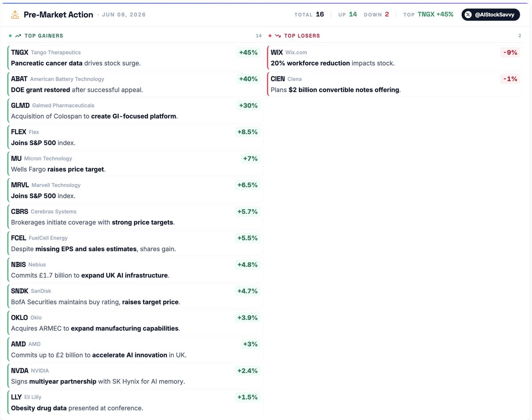Click the +40% badge for American Battery

click(248, 79)
